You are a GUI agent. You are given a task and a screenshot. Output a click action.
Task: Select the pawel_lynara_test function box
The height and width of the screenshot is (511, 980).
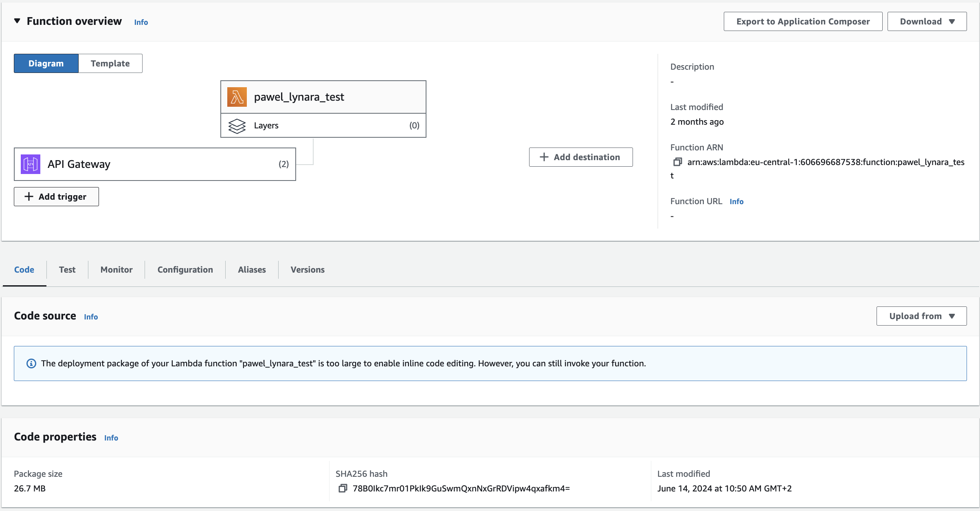(x=323, y=97)
